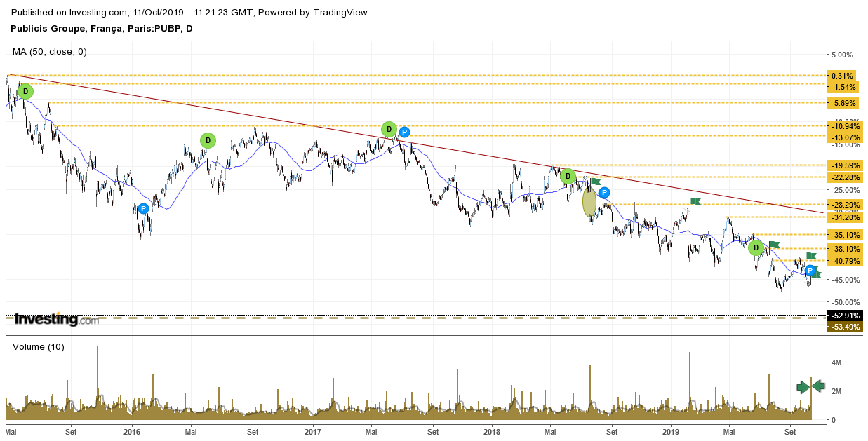
Task: Click the Set label just before 2016
Action: tap(71, 433)
